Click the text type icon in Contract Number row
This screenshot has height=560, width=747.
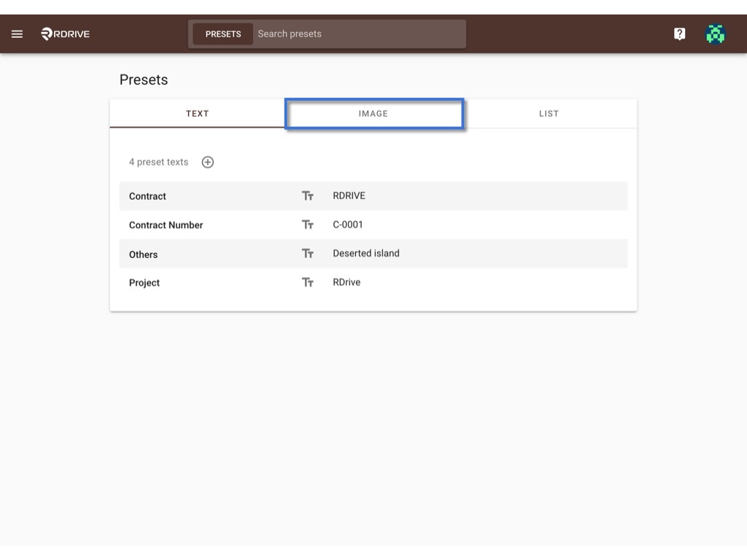(307, 225)
